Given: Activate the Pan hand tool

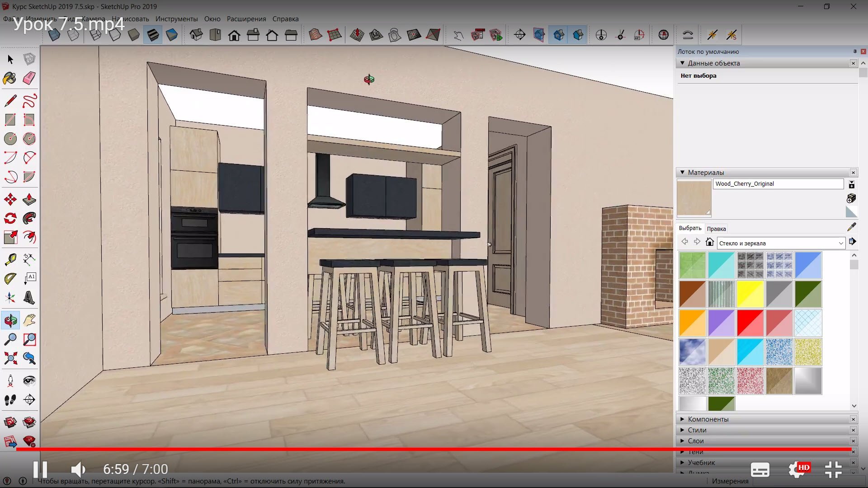Looking at the screenshot, I should tap(29, 320).
